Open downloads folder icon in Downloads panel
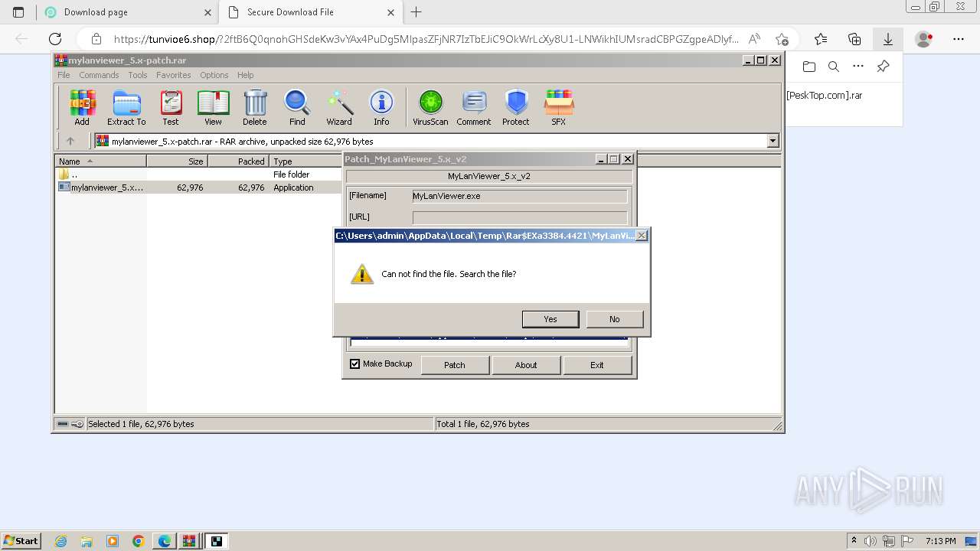980x551 pixels. 809,67
